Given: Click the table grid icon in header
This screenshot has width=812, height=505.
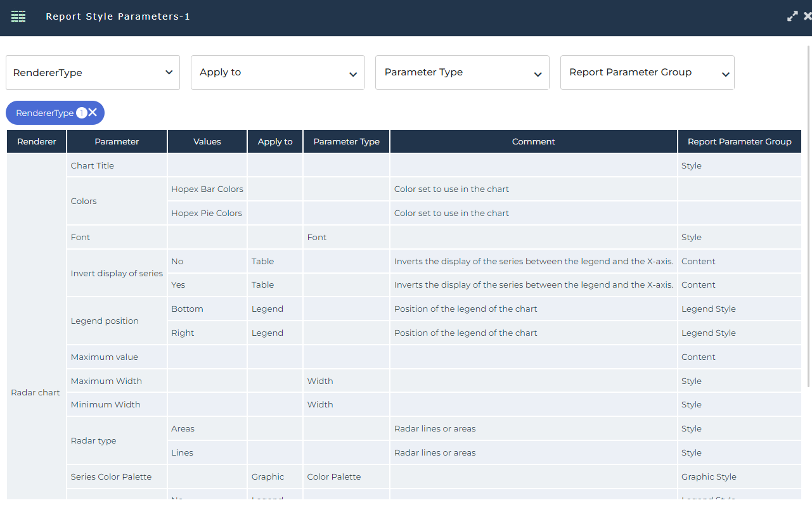Looking at the screenshot, I should coord(18,17).
